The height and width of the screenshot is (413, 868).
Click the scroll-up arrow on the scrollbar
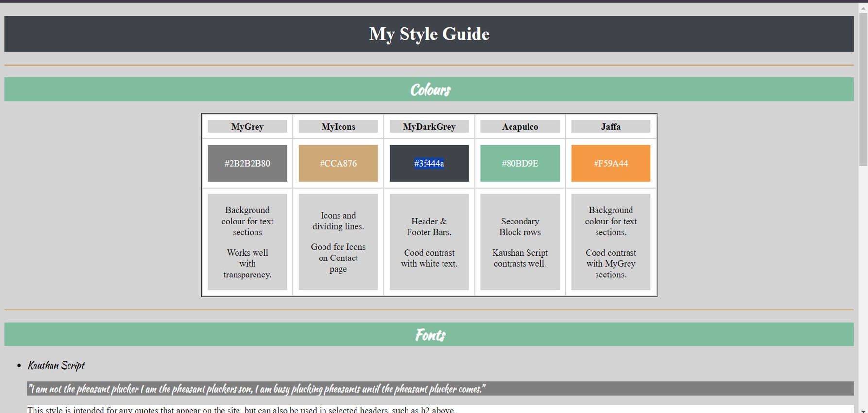[x=863, y=8]
